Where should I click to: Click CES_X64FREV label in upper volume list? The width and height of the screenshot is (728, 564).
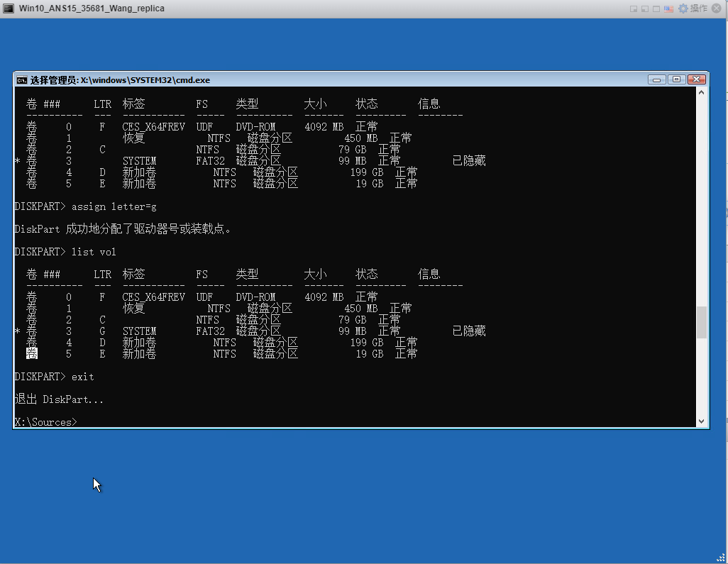(154, 127)
